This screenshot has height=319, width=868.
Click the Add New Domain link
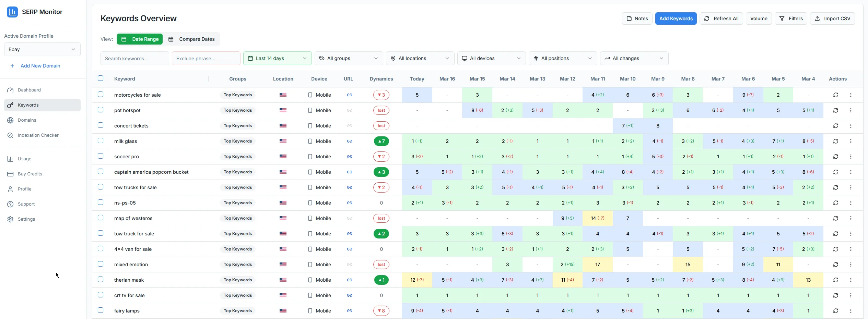point(40,66)
